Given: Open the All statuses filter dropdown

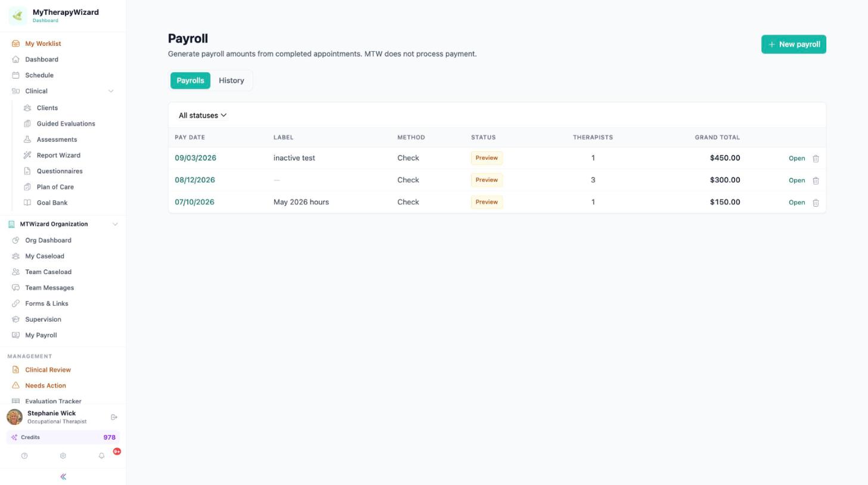Looking at the screenshot, I should tap(203, 116).
